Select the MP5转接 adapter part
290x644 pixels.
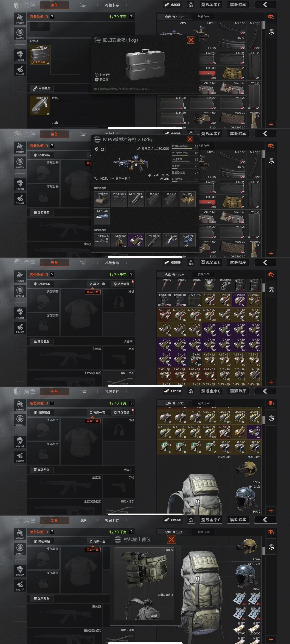pyautogui.click(x=102, y=217)
